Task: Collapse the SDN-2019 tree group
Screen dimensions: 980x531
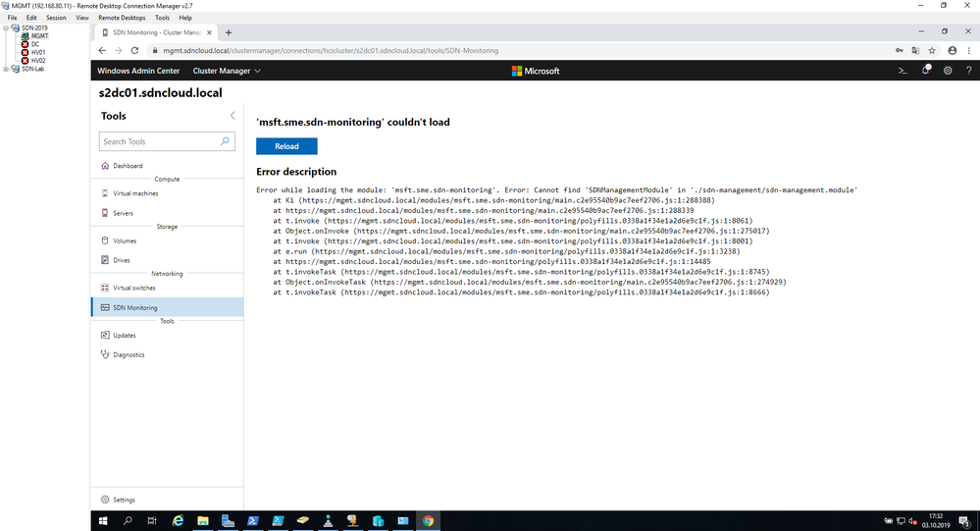Action: point(6,28)
